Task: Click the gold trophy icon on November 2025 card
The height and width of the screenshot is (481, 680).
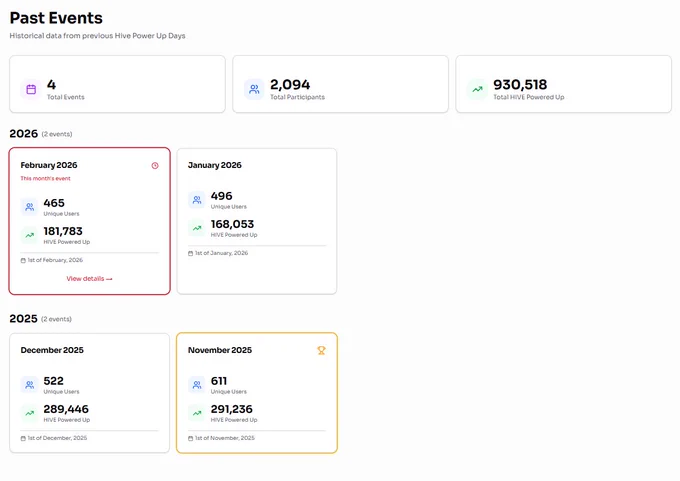Action: (x=321, y=350)
